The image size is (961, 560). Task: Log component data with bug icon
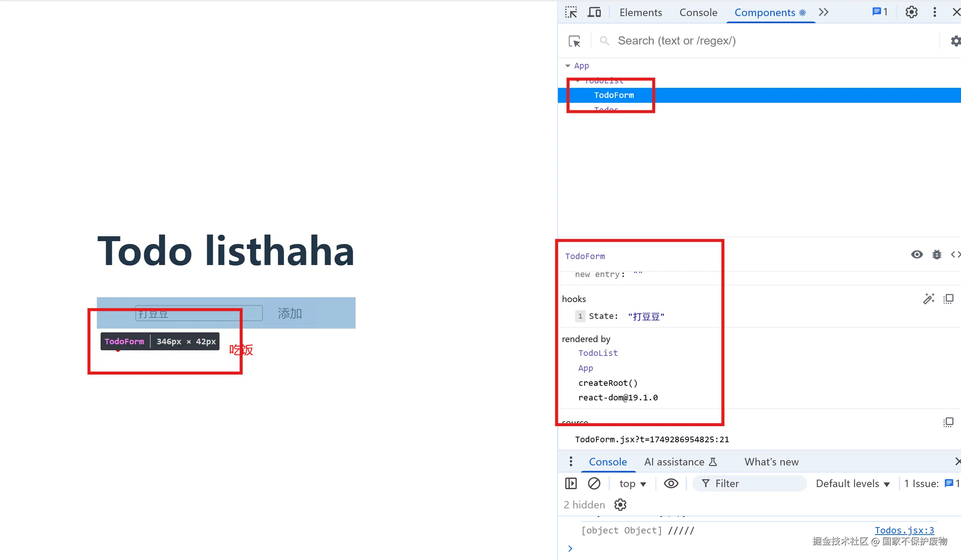click(937, 255)
